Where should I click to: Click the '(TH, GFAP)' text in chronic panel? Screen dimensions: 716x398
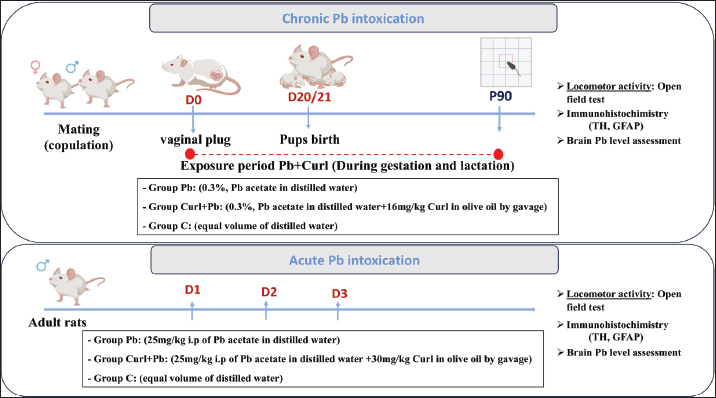(x=616, y=126)
